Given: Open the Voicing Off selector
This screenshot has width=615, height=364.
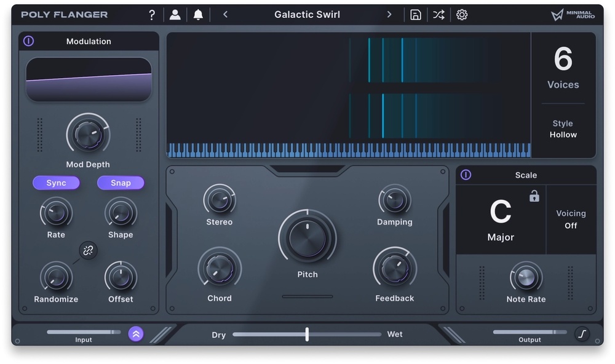Looking at the screenshot, I should (571, 220).
